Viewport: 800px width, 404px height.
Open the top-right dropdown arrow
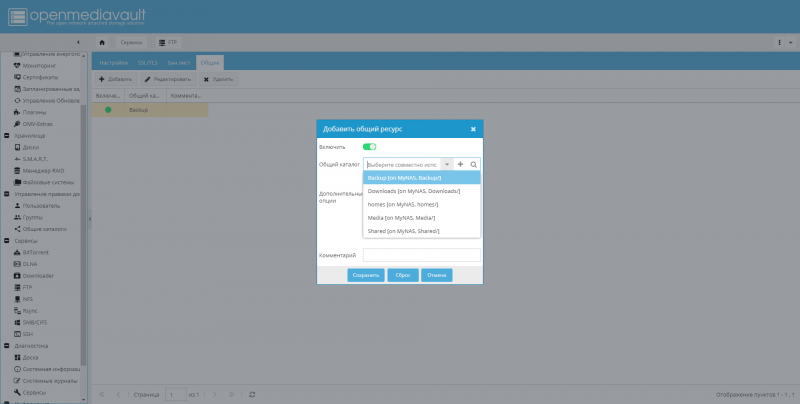[x=790, y=42]
